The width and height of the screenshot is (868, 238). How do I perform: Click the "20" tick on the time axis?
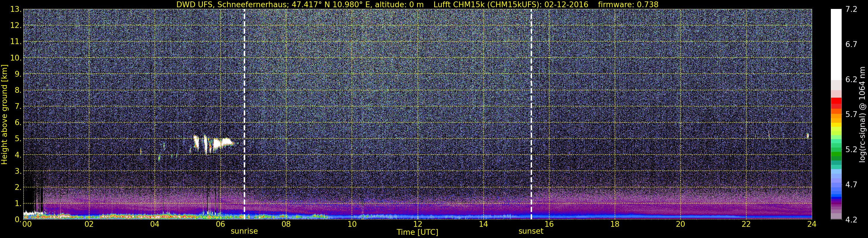click(x=680, y=224)
